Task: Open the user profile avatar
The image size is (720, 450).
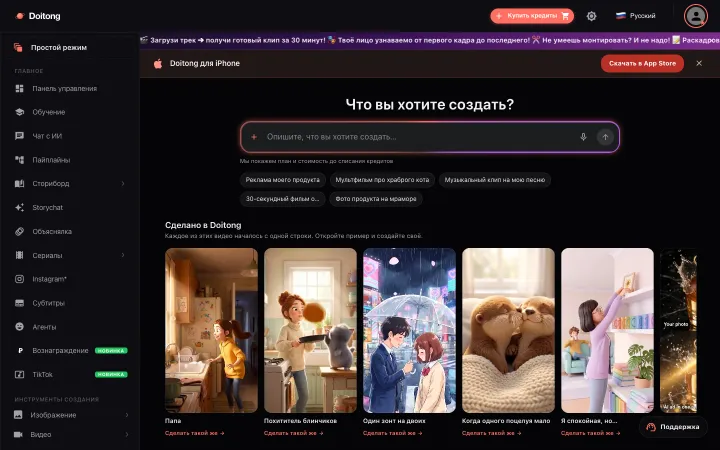Action: (x=696, y=16)
